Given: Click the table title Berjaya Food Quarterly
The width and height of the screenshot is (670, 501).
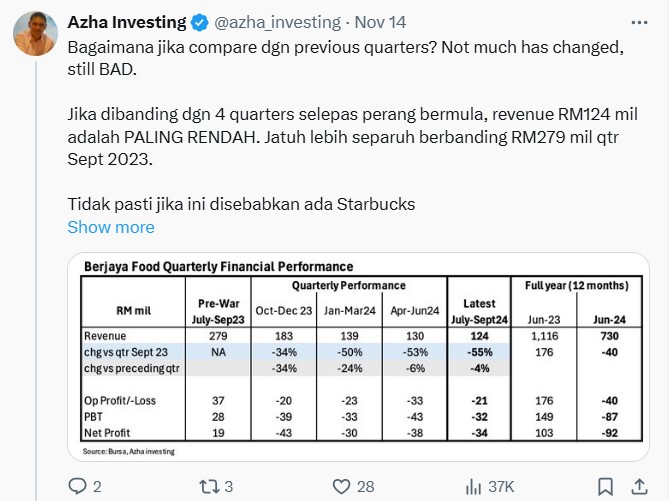Looking at the screenshot, I should click(x=218, y=266).
